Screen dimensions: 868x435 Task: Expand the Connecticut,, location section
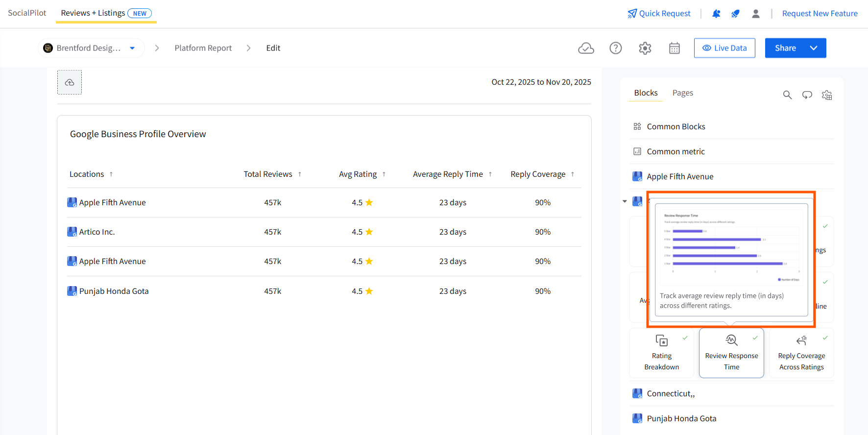coord(731,393)
